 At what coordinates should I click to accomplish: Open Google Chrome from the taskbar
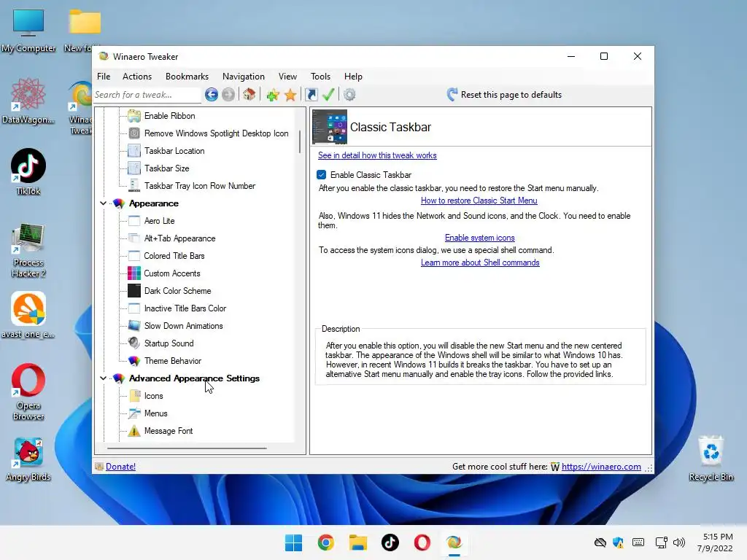(326, 542)
